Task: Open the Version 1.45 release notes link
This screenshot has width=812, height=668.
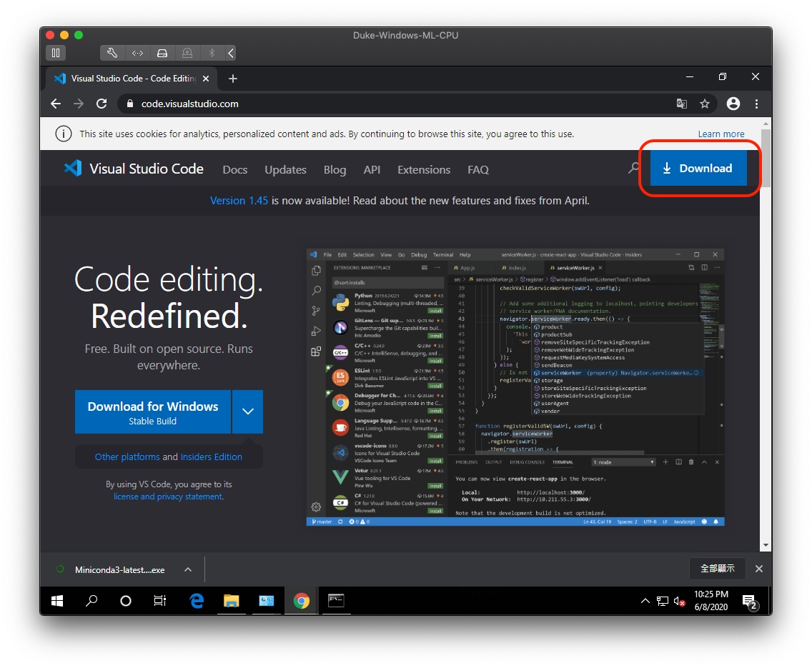Action: point(239,201)
